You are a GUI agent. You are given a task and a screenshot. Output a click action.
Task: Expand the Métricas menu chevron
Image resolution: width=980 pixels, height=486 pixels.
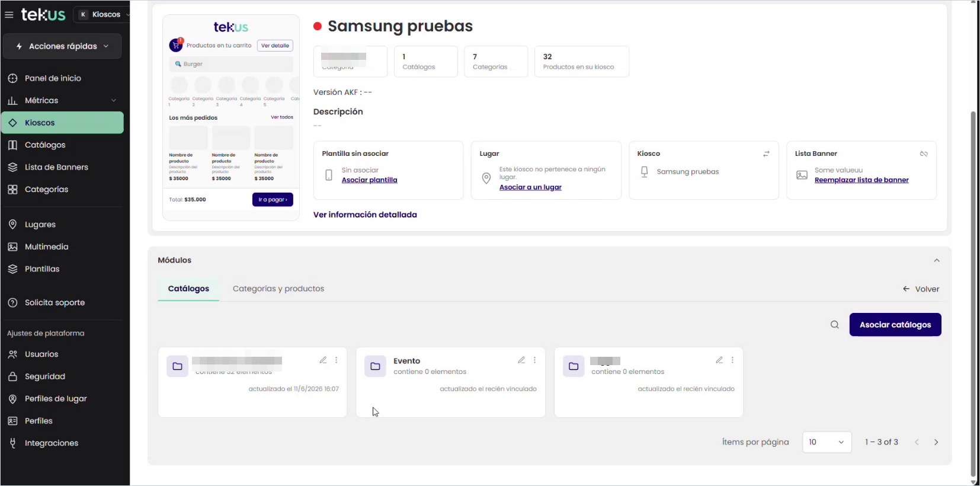tap(114, 101)
